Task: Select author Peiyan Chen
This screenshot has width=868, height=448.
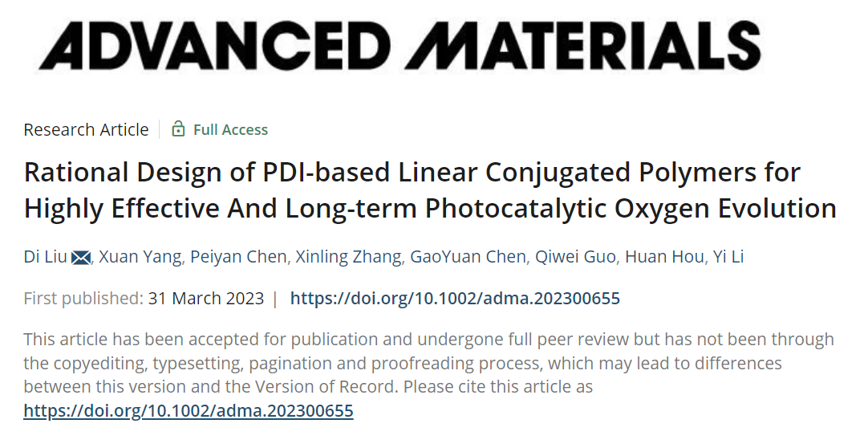Action: (238, 257)
